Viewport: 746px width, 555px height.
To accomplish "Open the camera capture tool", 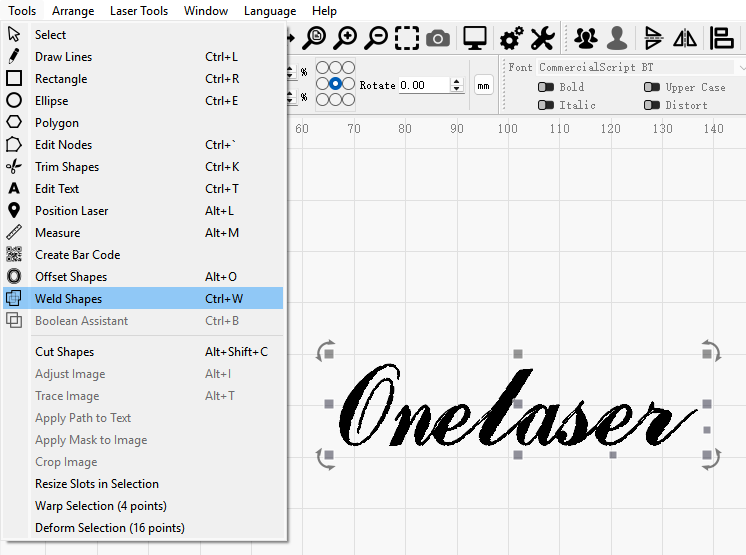I will [437, 38].
